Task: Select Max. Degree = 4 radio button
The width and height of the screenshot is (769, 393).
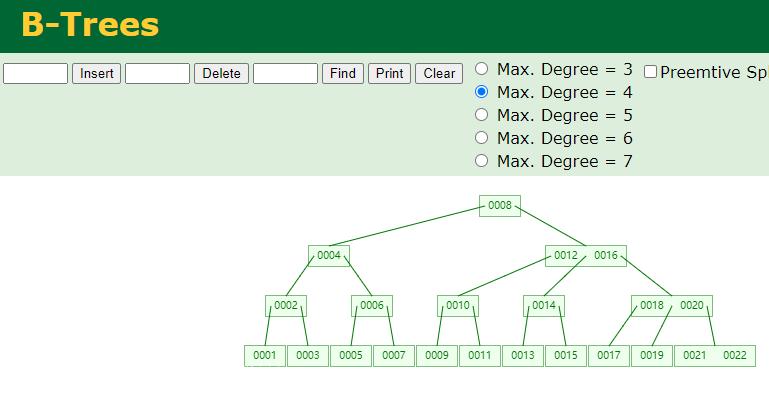Action: [482, 92]
